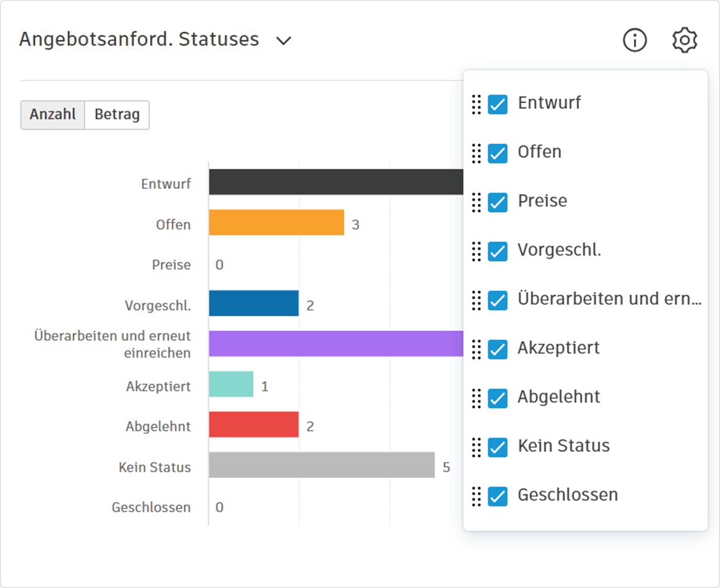Click the drag handle next to Geschlossen
The image size is (720, 588).
click(476, 496)
